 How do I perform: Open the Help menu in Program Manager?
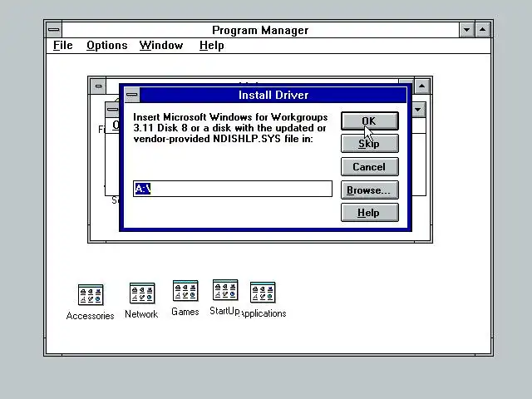tap(212, 46)
